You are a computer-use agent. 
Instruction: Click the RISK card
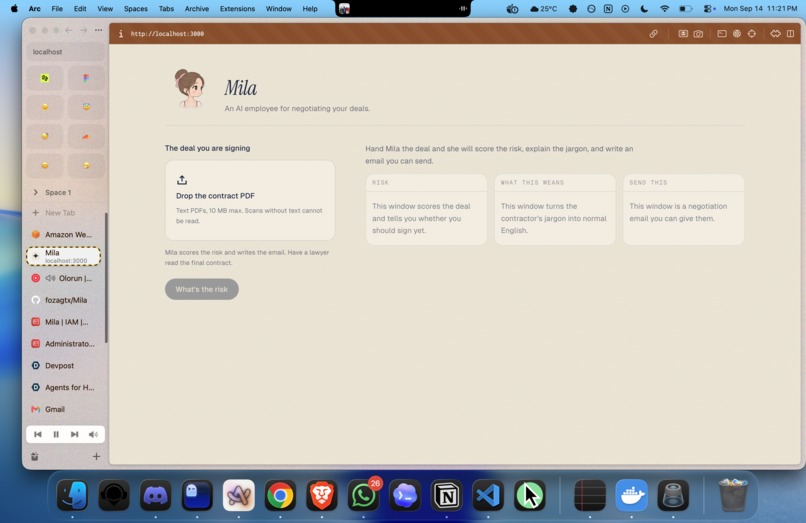click(426, 209)
